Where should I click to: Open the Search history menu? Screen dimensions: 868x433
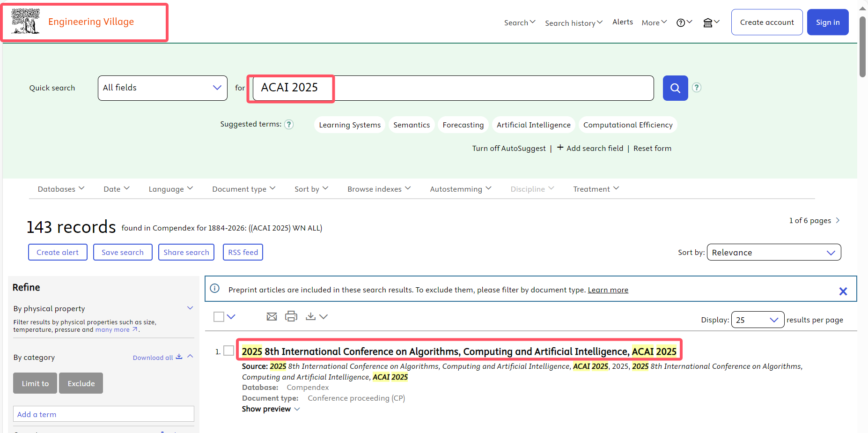pos(574,23)
